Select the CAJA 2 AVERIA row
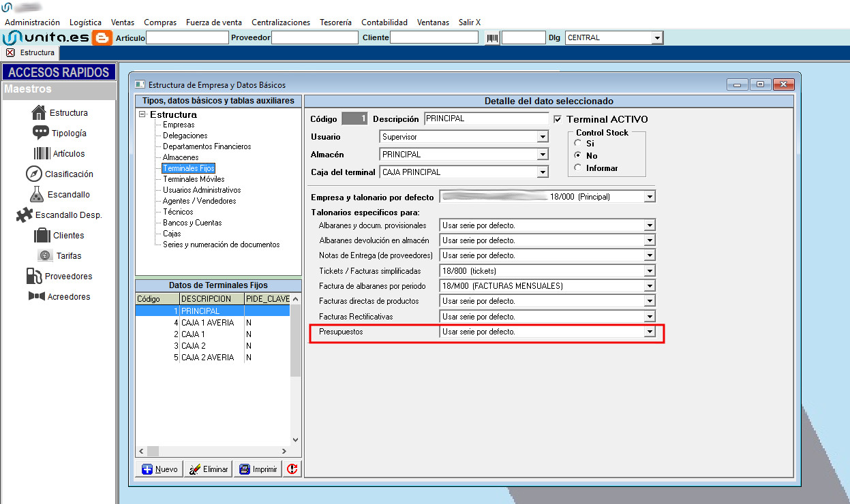 [213, 358]
